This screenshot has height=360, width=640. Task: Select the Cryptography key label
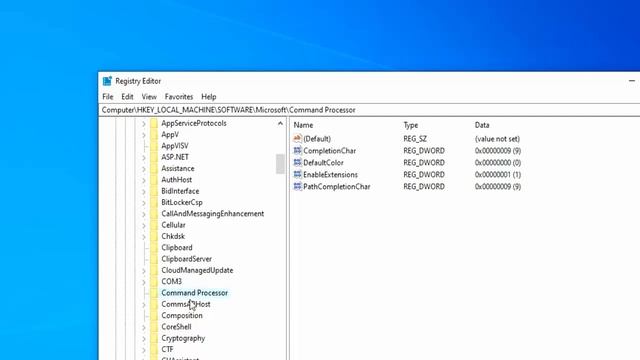[x=183, y=338]
